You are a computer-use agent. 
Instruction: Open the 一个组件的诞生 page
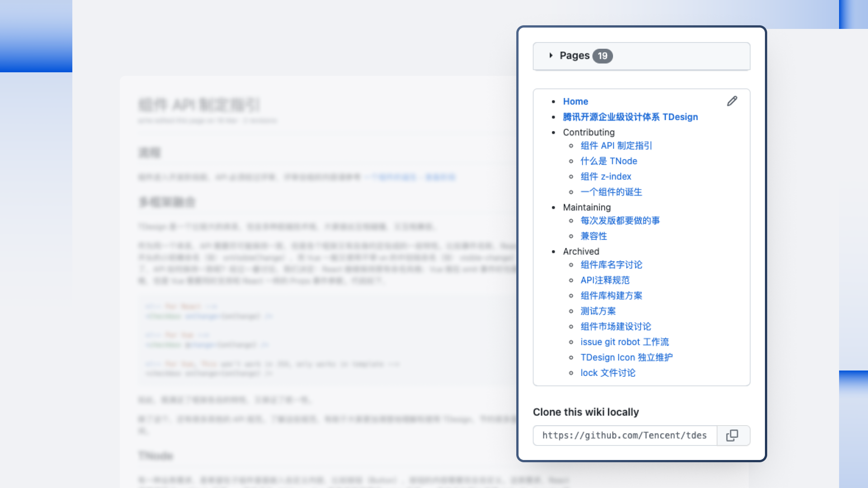(611, 192)
